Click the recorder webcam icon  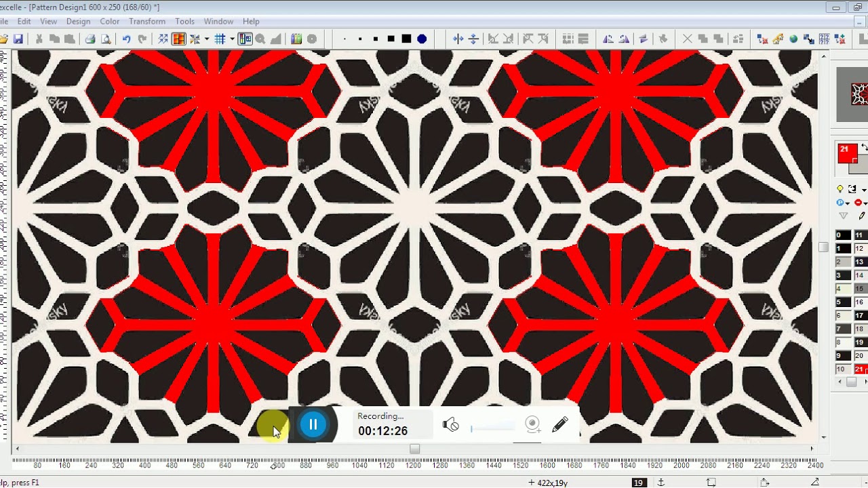(532, 425)
